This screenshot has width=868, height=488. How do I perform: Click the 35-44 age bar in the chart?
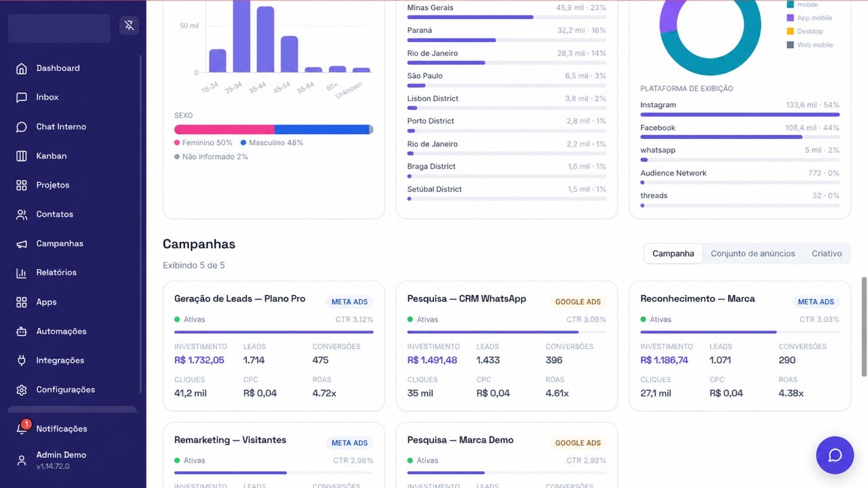tap(265, 39)
